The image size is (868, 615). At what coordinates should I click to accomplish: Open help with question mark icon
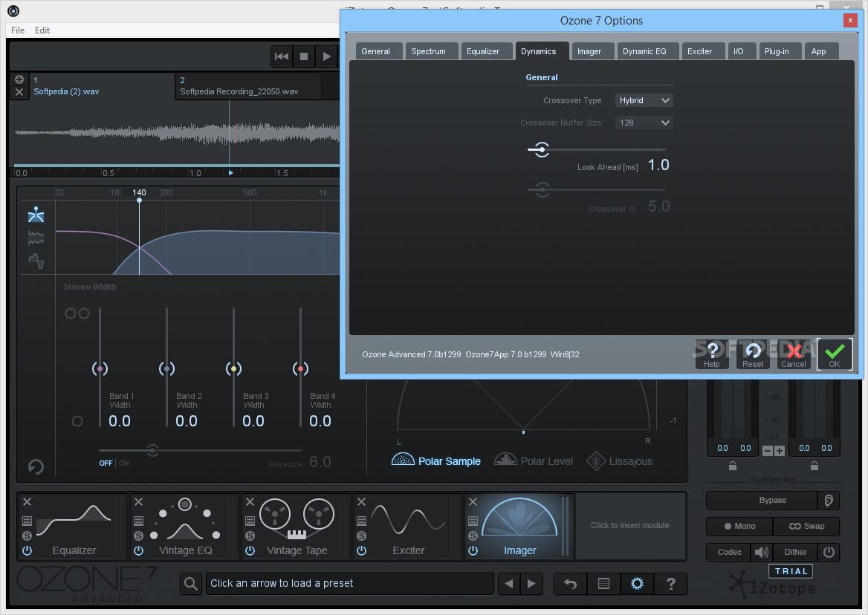coord(671,584)
